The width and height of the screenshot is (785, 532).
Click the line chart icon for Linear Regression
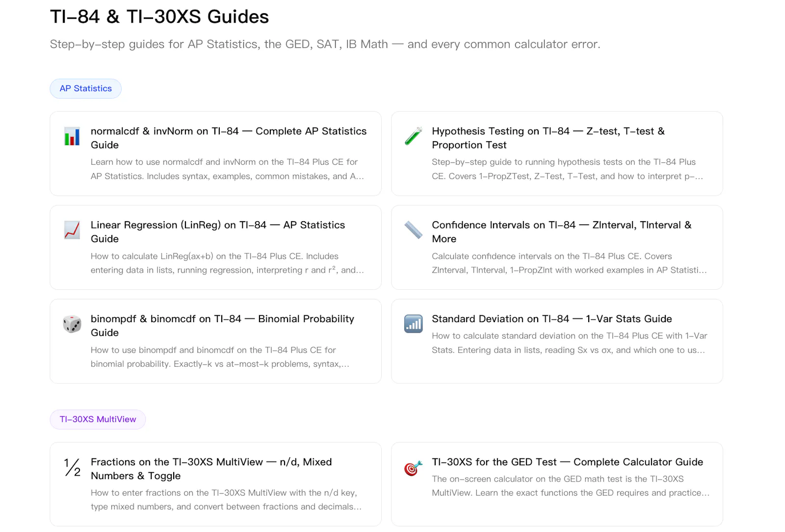[x=72, y=230]
